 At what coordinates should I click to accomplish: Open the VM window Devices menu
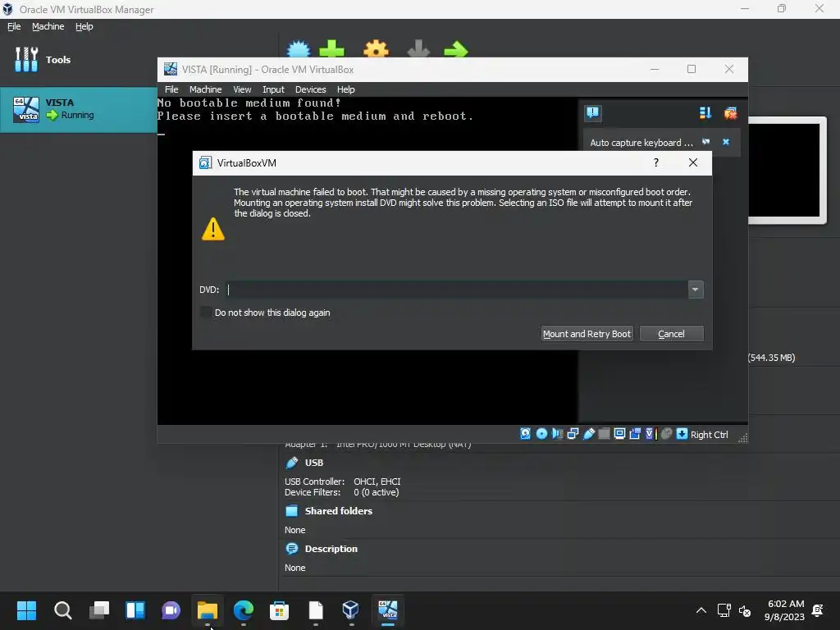310,89
